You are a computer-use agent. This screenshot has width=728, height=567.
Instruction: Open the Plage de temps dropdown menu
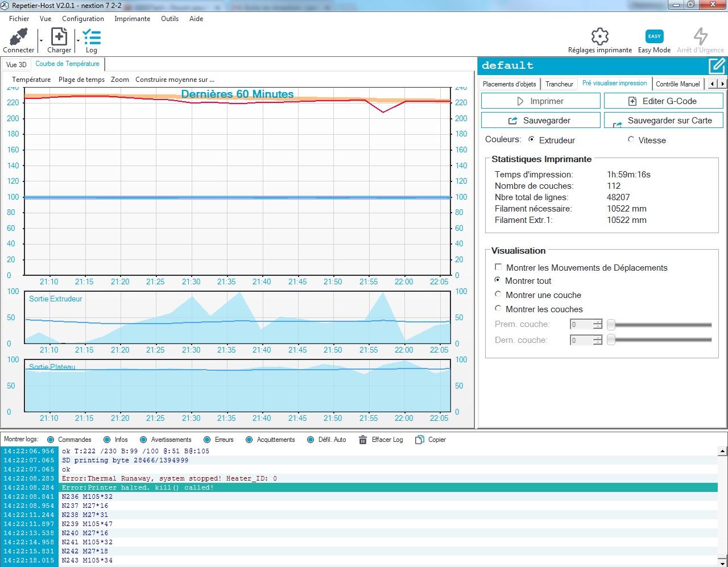(81, 80)
